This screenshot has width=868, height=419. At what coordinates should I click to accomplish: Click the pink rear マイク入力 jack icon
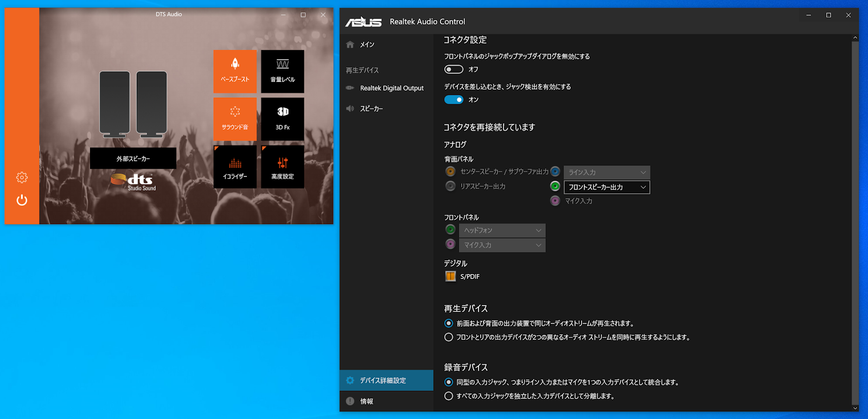(x=555, y=201)
